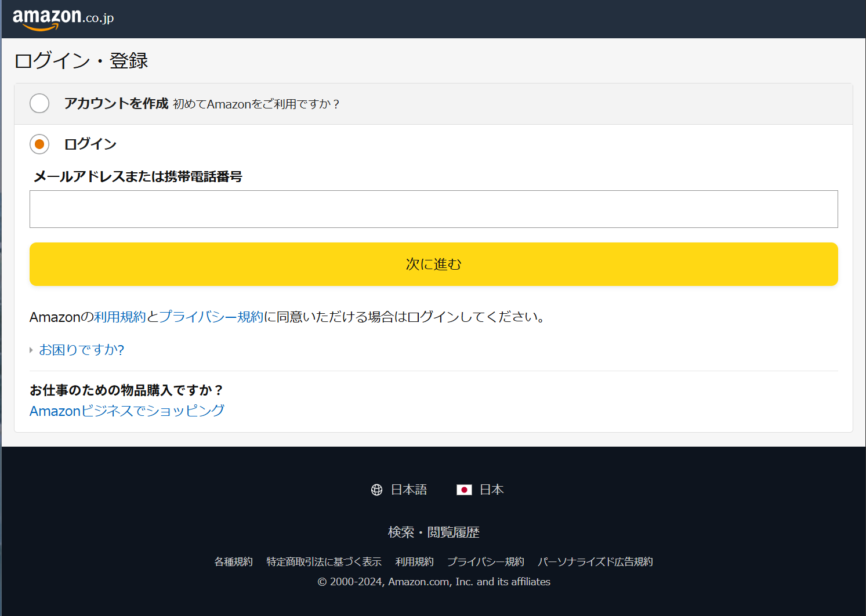Click the footer 利用規約 link
866x616 pixels.
(414, 562)
